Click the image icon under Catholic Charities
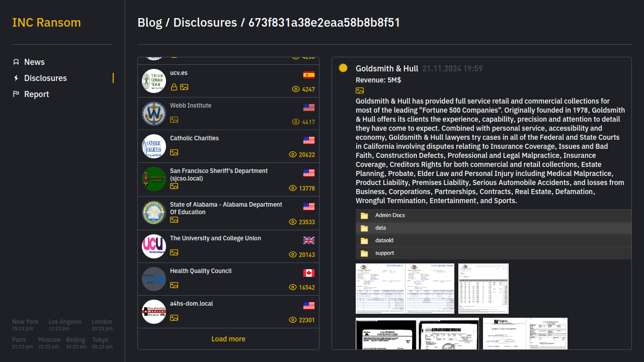Screen dimensions: 644x362 pos(174,152)
